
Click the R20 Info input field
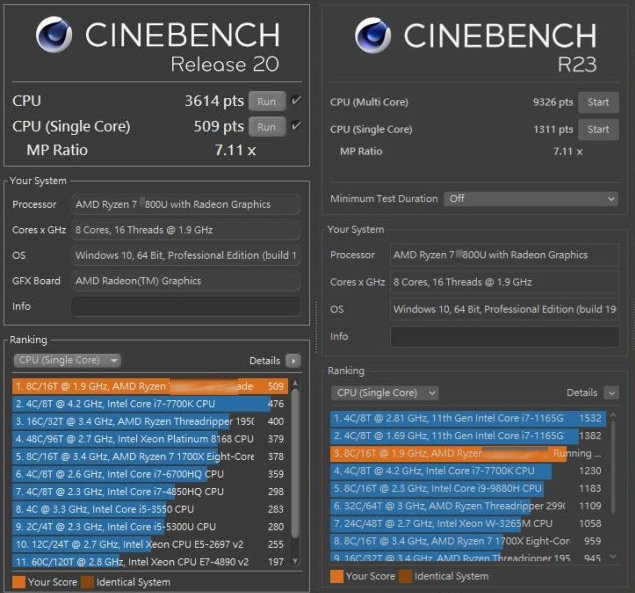coord(185,306)
